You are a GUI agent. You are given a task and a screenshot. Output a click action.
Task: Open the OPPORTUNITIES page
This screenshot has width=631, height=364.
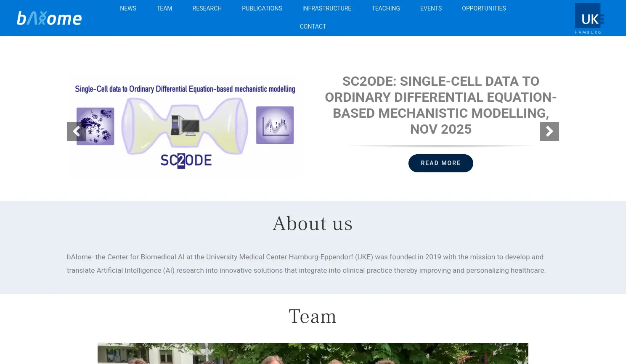[484, 8]
